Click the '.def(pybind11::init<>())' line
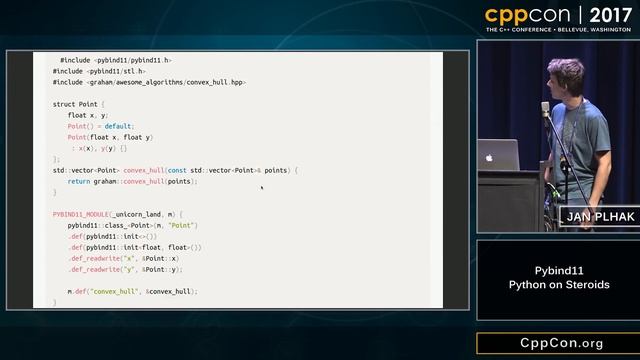The width and height of the screenshot is (640, 360). click(112, 236)
